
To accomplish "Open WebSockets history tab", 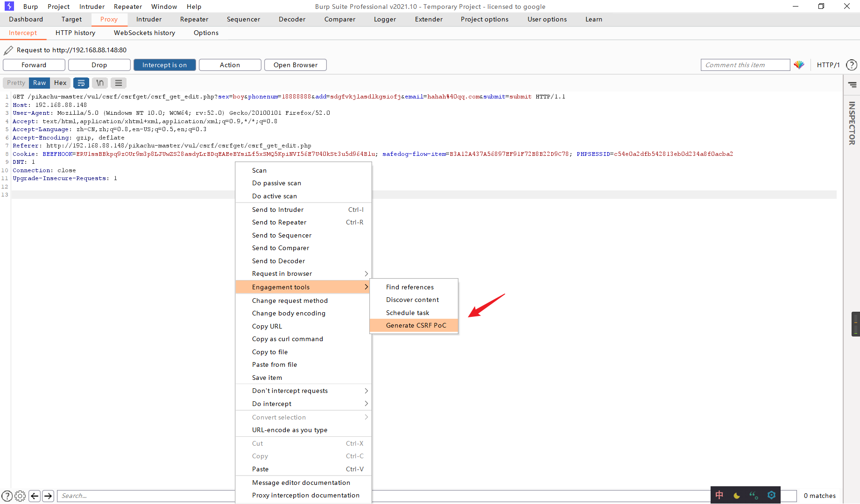I will (145, 33).
